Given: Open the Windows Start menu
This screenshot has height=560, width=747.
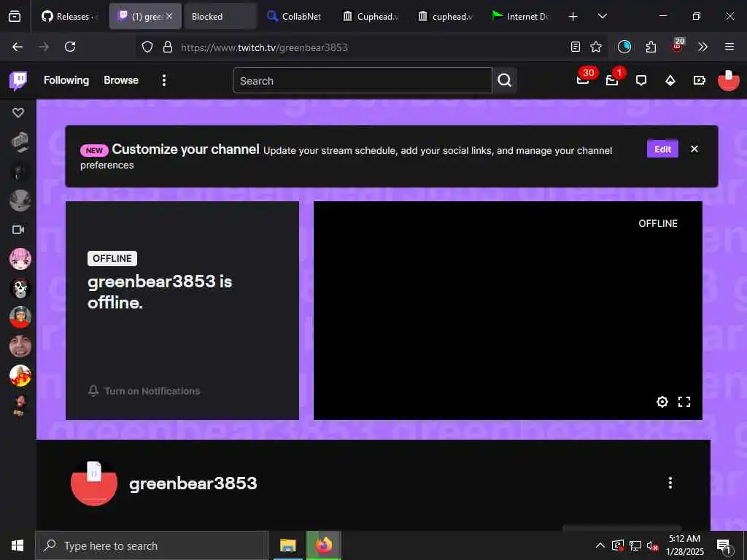Looking at the screenshot, I should pyautogui.click(x=18, y=545).
